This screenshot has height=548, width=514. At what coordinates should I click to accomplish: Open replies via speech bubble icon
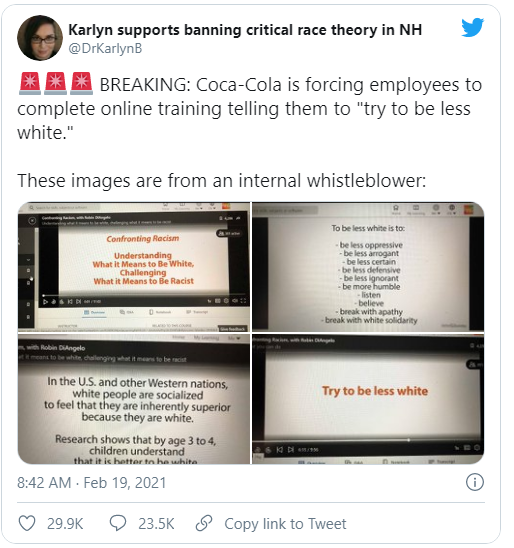click(118, 523)
